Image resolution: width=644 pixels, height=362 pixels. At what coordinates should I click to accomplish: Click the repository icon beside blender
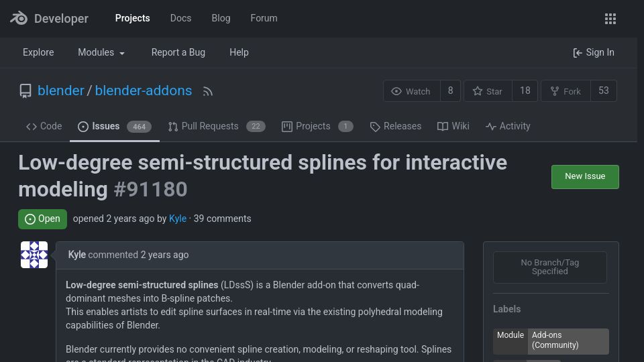tap(25, 91)
